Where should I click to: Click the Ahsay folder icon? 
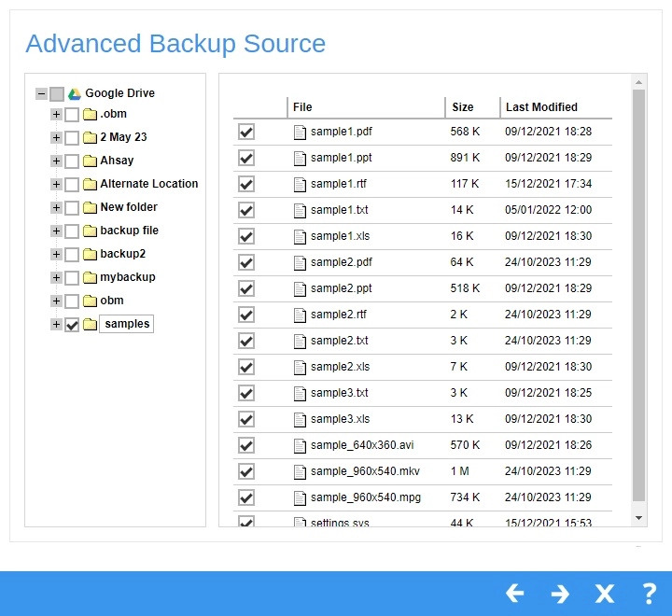pyautogui.click(x=90, y=161)
